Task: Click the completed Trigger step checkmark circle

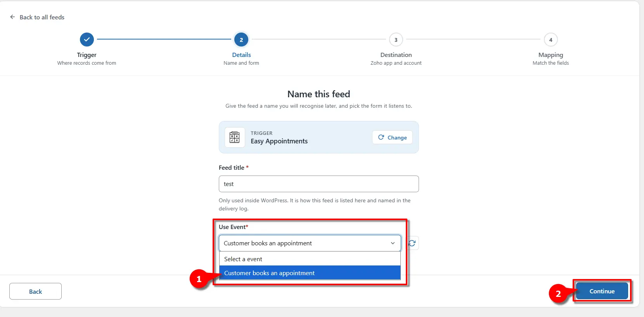Action: [x=87, y=39]
